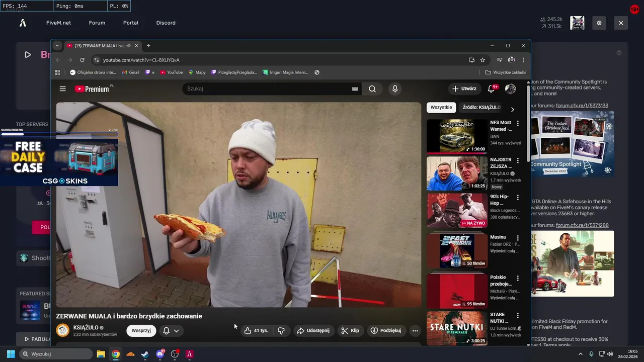Image resolution: width=644 pixels, height=362 pixels.
Task: Open FiveM settings gear
Action: click(599, 23)
